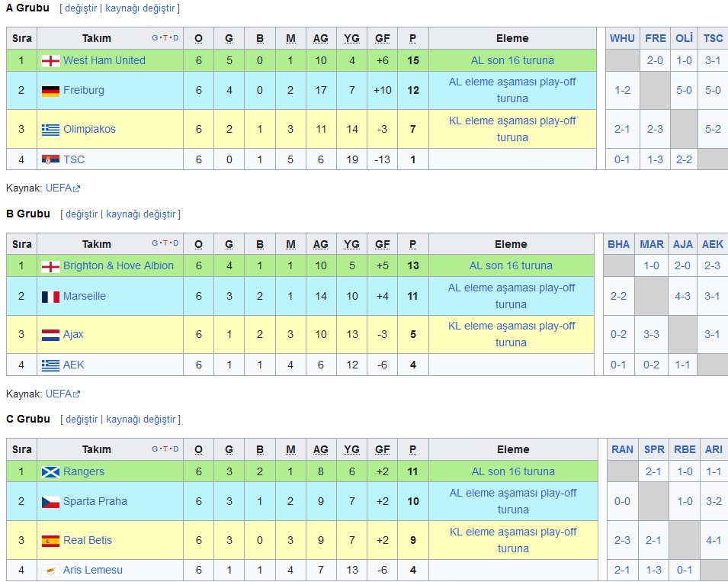
Task: Click the Scotland flag beside Rangers
Action: 50,472
